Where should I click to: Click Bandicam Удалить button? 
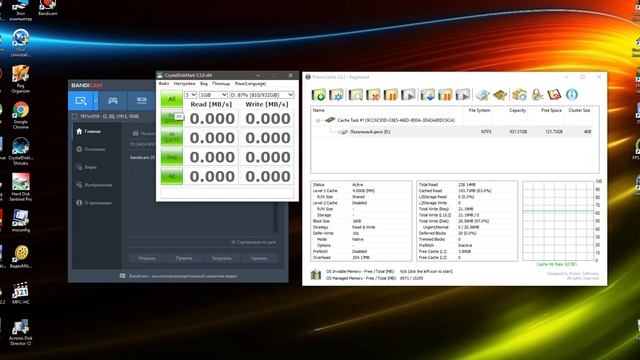point(259,258)
